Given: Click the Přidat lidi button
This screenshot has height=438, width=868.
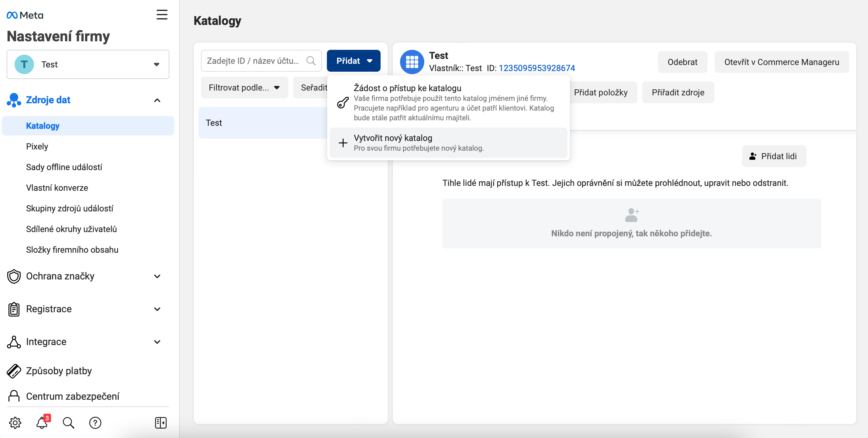Looking at the screenshot, I should [774, 156].
